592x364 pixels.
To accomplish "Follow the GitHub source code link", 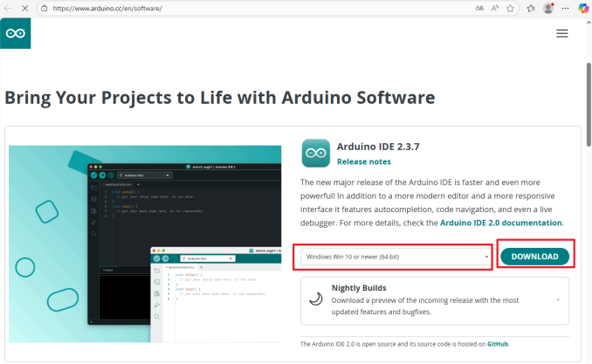I will pyautogui.click(x=497, y=344).
